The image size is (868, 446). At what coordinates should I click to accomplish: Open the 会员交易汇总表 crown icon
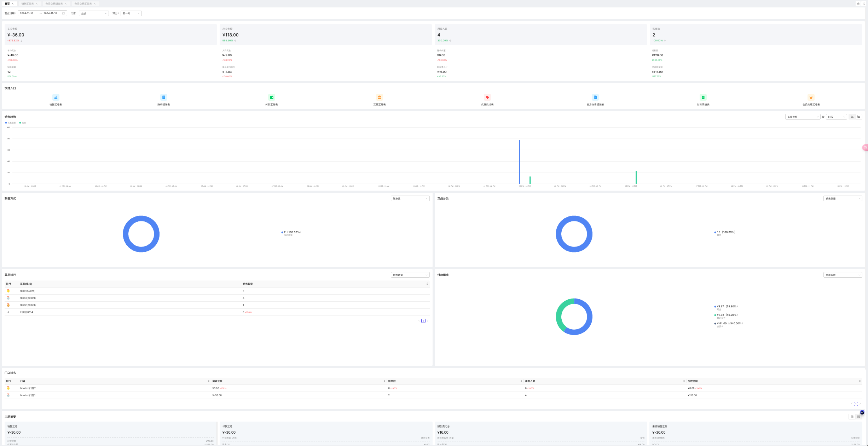(811, 97)
